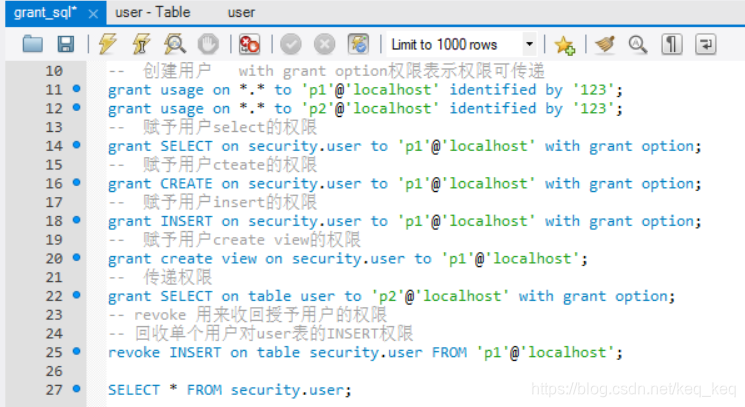Select the statement marker dot on line 27

(76, 388)
